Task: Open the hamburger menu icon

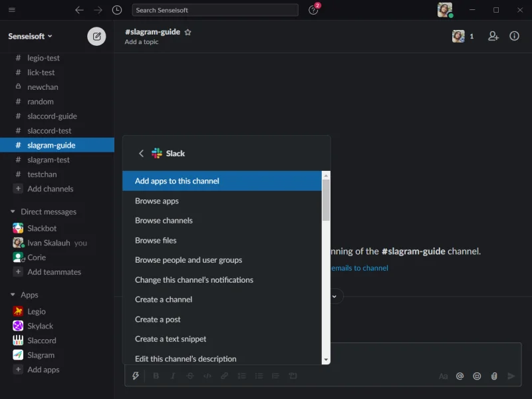Action: point(12,10)
